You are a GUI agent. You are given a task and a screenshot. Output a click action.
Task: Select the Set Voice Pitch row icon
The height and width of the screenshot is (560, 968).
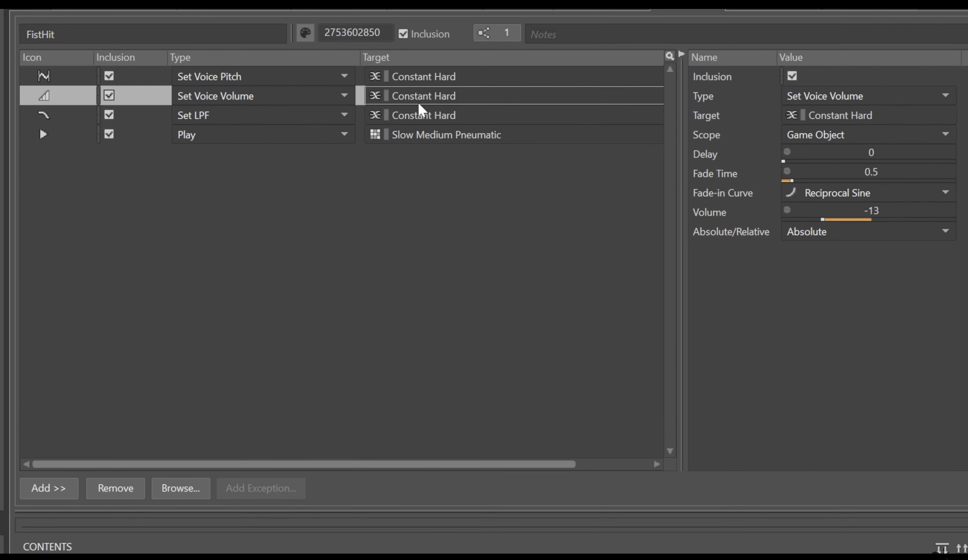(44, 76)
